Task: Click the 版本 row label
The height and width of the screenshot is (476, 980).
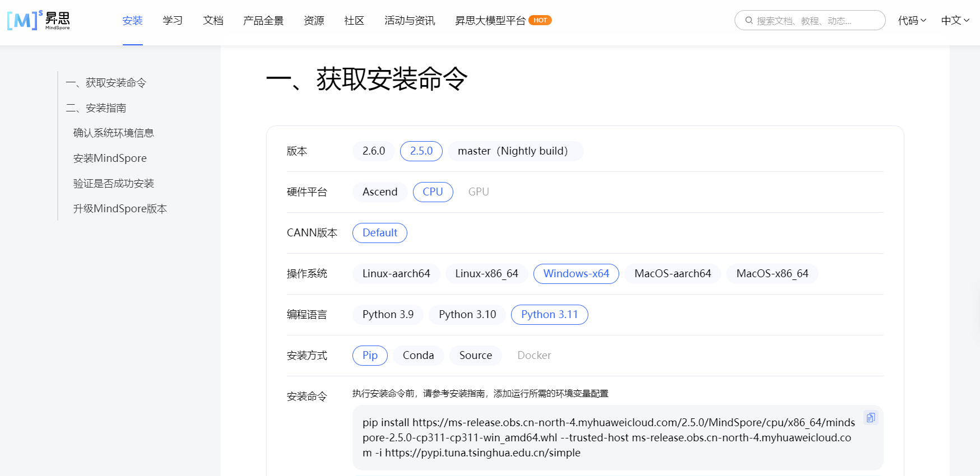Action: point(297,151)
